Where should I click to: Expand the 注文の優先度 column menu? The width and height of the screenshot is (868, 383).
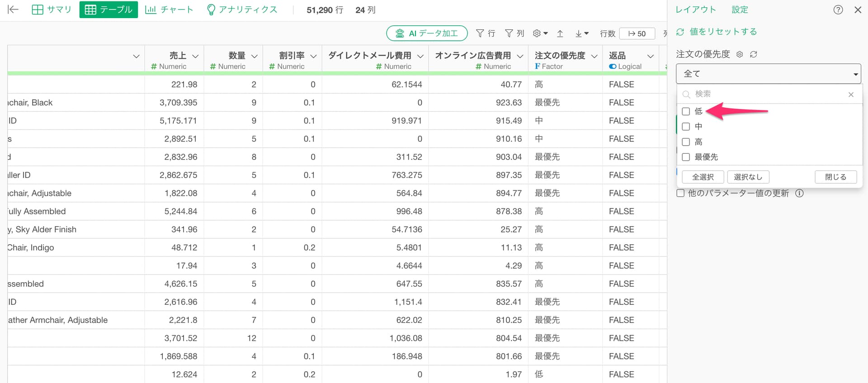[594, 56]
